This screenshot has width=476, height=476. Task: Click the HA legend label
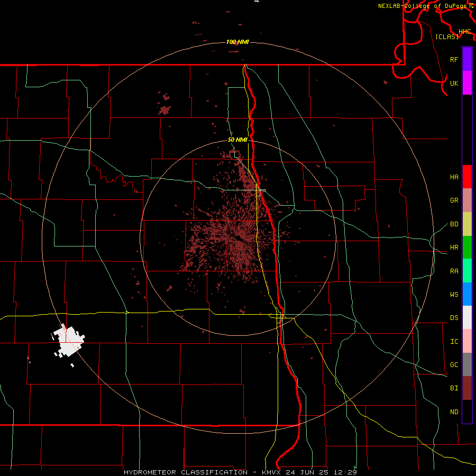pyautogui.click(x=454, y=177)
